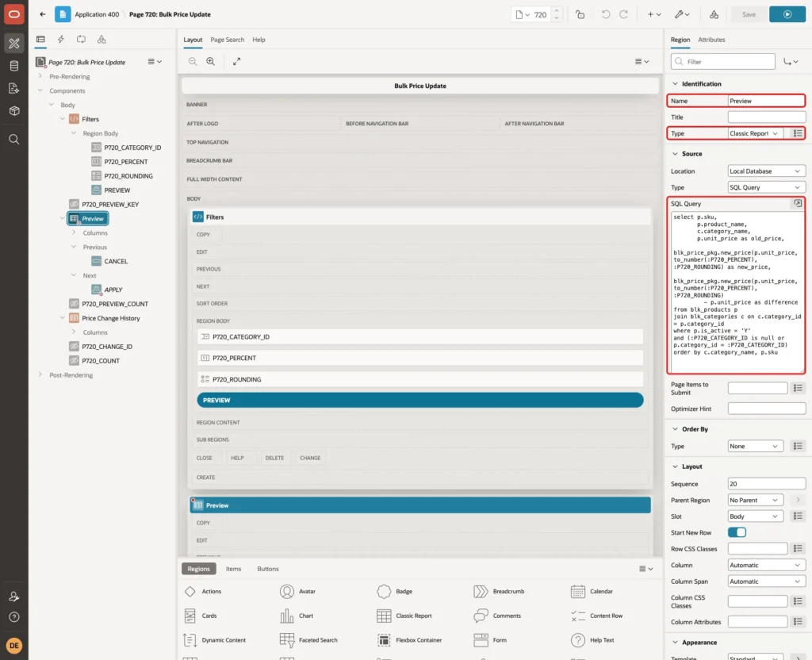Select the Filters region header in layout
The height and width of the screenshot is (660, 812).
pyautogui.click(x=420, y=217)
